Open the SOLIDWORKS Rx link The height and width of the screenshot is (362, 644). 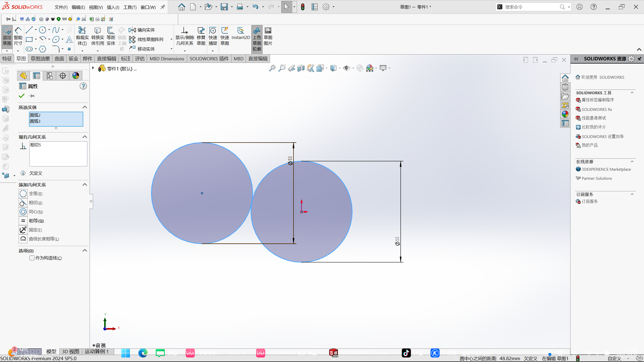pyautogui.click(x=597, y=109)
